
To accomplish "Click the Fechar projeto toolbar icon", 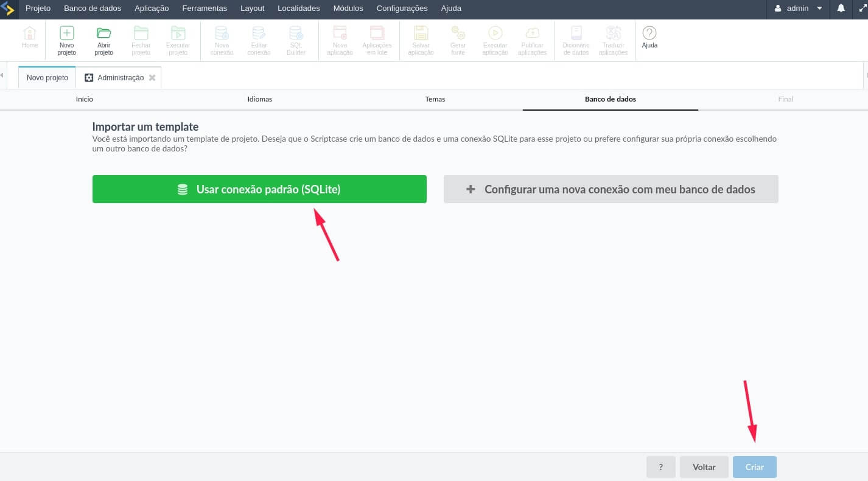I will [141, 41].
